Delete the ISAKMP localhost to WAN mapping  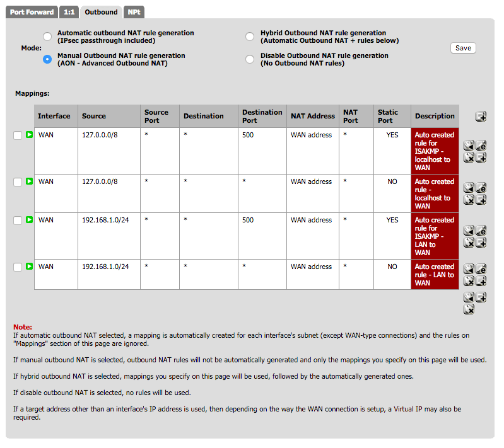pos(469,158)
